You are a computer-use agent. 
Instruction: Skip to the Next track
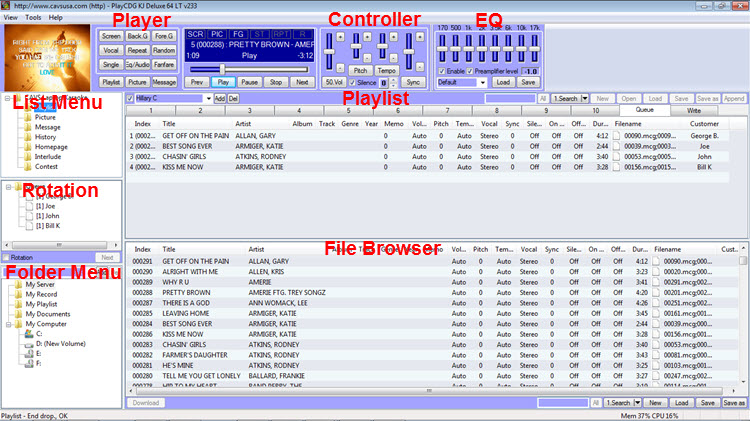[x=301, y=81]
